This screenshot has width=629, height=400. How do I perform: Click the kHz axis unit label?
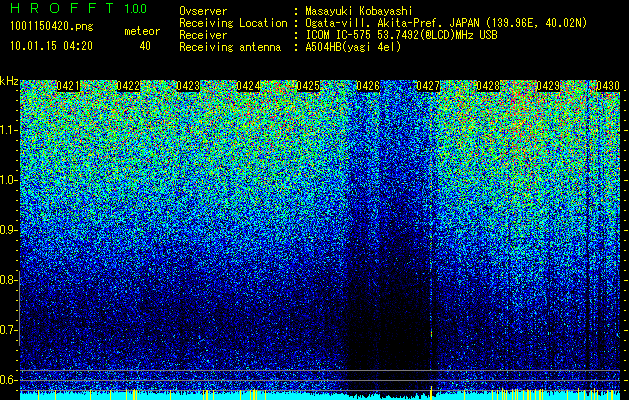coord(9,81)
